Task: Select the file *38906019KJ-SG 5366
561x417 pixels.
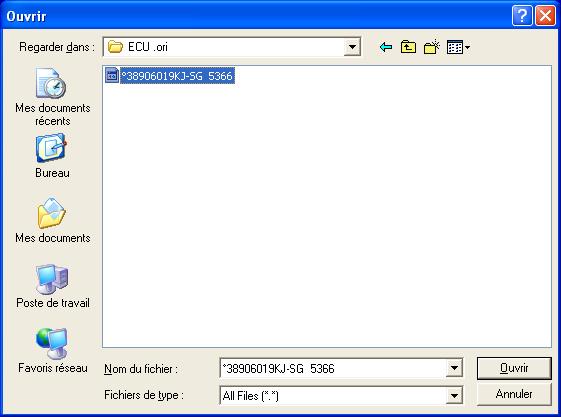Action: (x=177, y=76)
